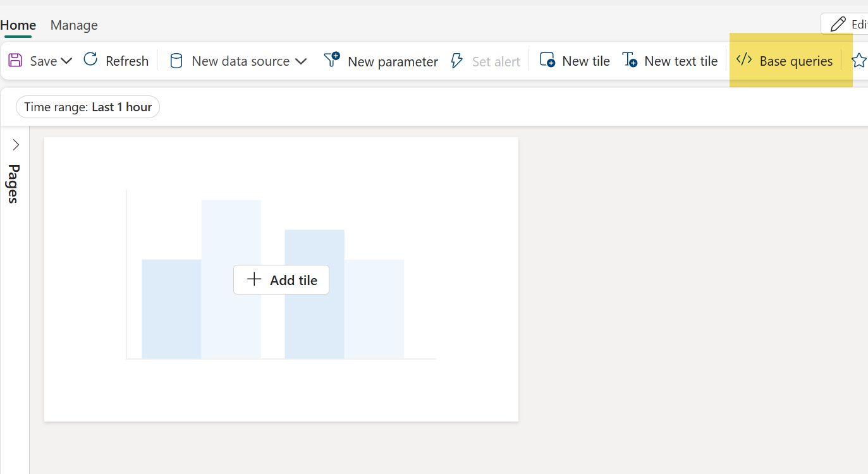Click the New data source cylinder icon
Screen dimensions: 868x474
click(177, 61)
